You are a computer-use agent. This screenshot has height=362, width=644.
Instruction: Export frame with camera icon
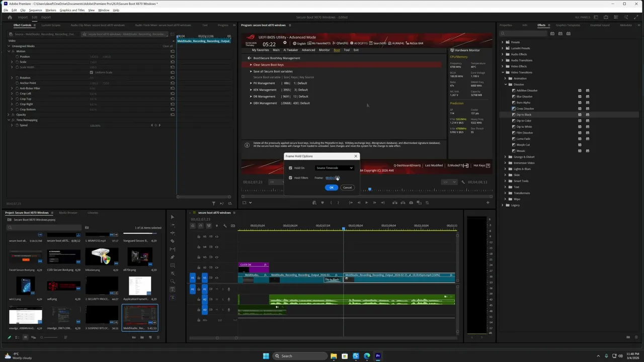tap(411, 203)
